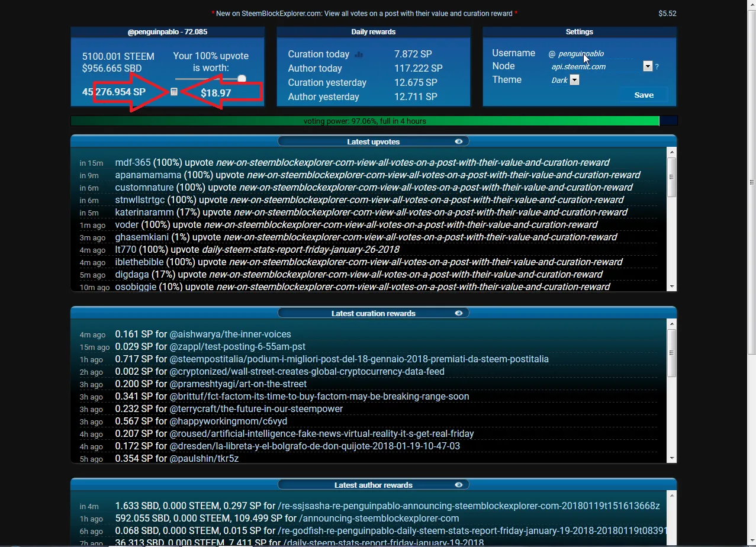The image size is (756, 547).
Task: Open the @brittuf factom post link
Action: [320, 396]
